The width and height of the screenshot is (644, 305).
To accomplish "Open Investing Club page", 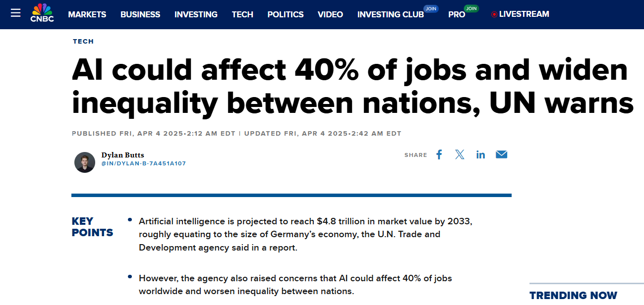I will [391, 14].
